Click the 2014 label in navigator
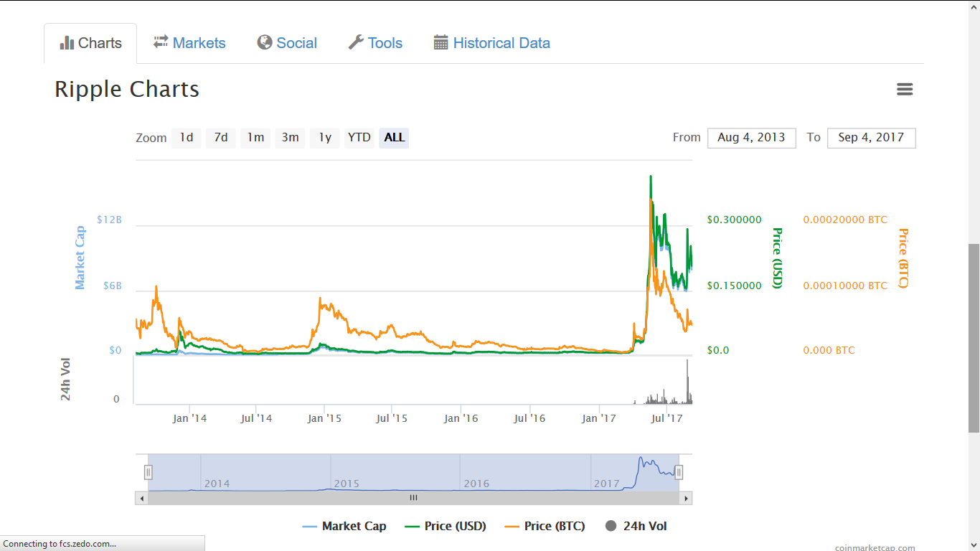Screen dimensions: 980x551 [217, 484]
